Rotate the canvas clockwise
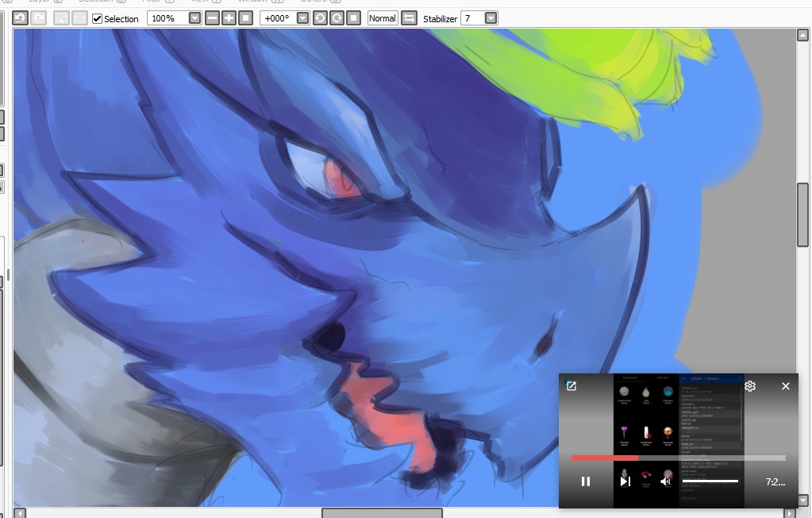Image resolution: width=812 pixels, height=518 pixels. point(337,18)
